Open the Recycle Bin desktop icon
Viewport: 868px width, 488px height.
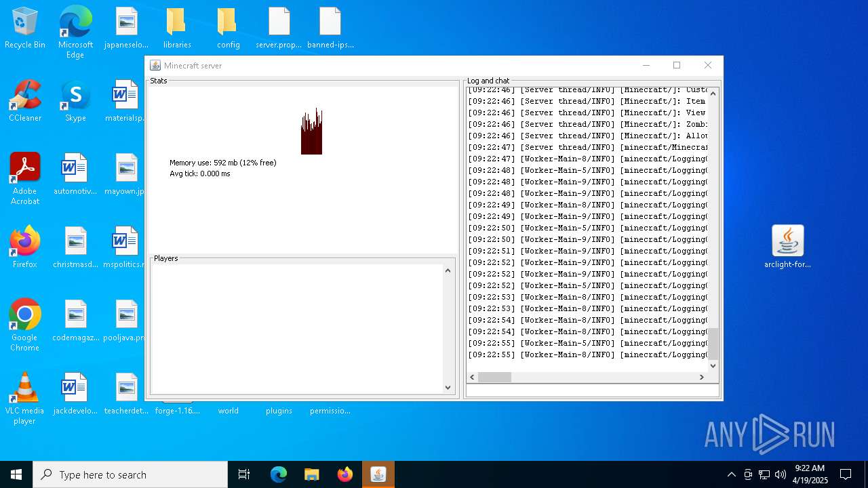tap(25, 28)
